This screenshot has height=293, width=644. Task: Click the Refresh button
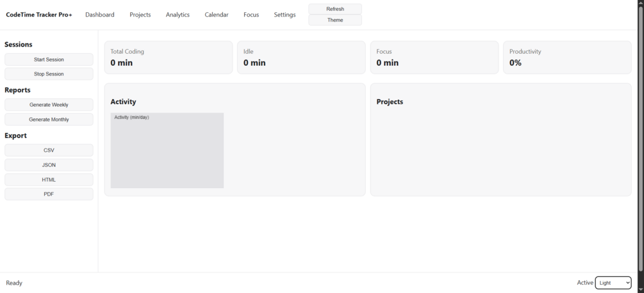(x=335, y=9)
